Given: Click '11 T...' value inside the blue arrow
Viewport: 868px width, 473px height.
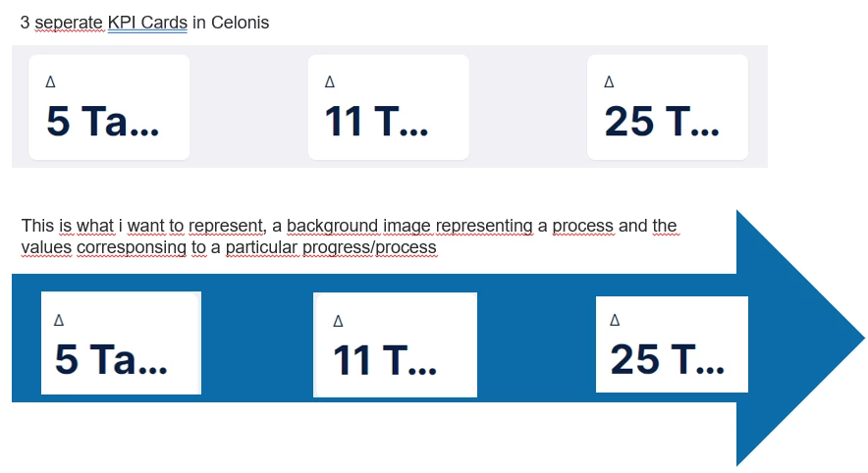Looking at the screenshot, I should coord(384,360).
